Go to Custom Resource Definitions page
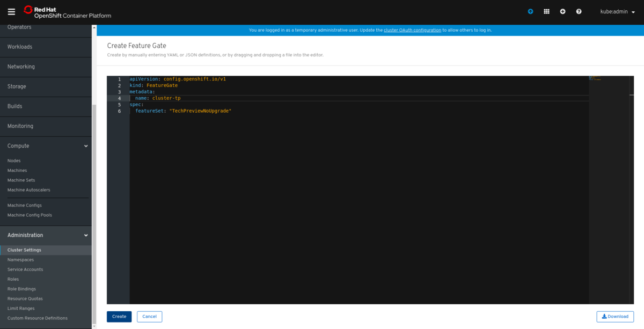Screen dimensions: 644x329 (38, 318)
